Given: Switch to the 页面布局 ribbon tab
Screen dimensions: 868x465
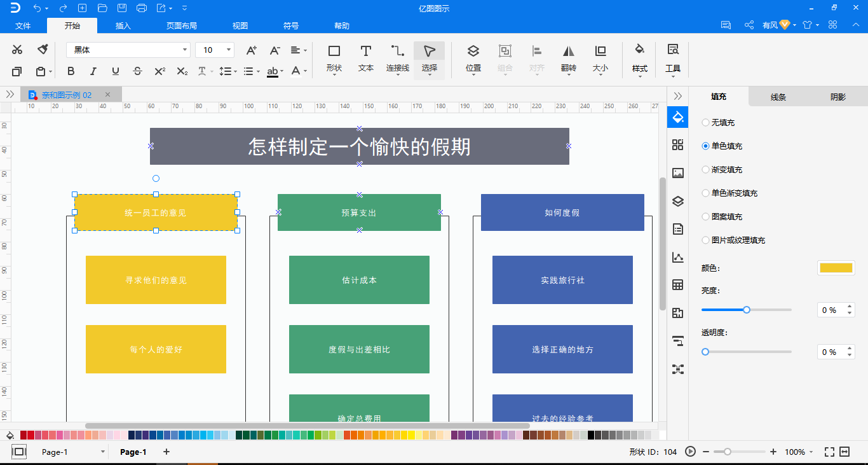Looking at the screenshot, I should 182,25.
